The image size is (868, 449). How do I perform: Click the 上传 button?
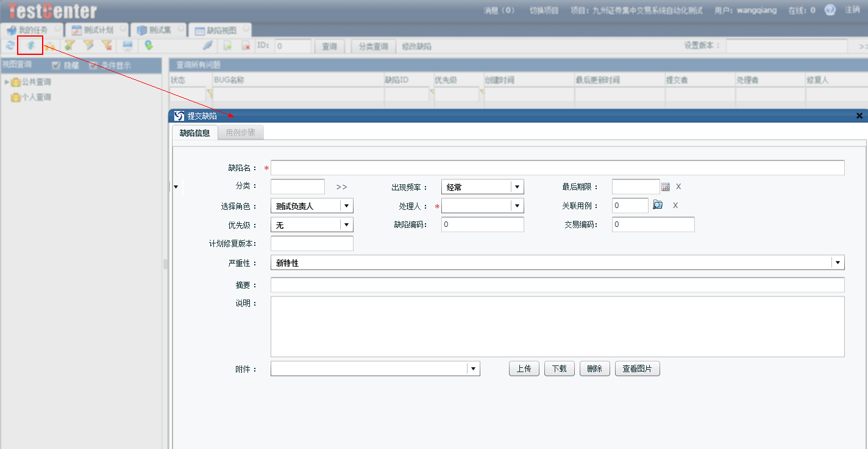point(524,368)
